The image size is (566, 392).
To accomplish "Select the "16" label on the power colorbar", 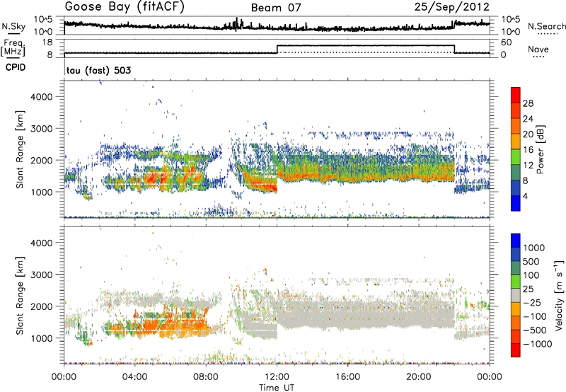I will 528,150.
